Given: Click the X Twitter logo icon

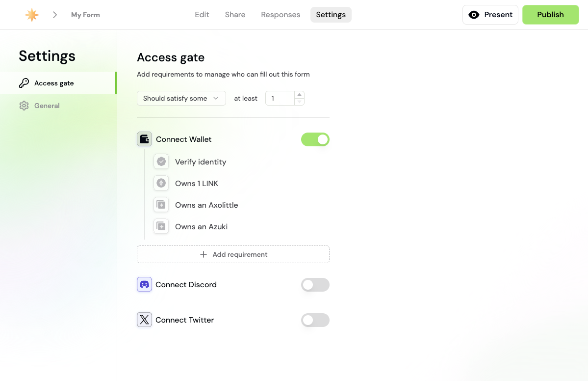Looking at the screenshot, I should pos(144,320).
